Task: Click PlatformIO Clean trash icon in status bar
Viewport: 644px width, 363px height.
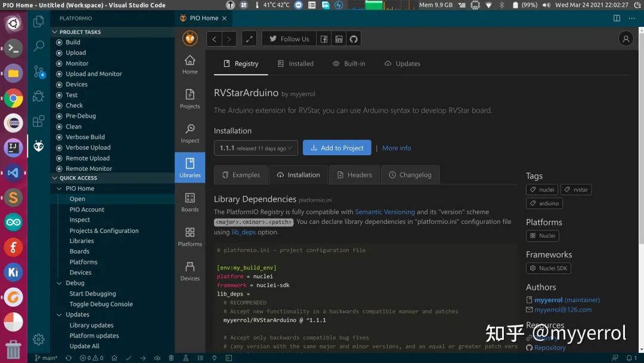Action: pyautogui.click(x=171, y=358)
